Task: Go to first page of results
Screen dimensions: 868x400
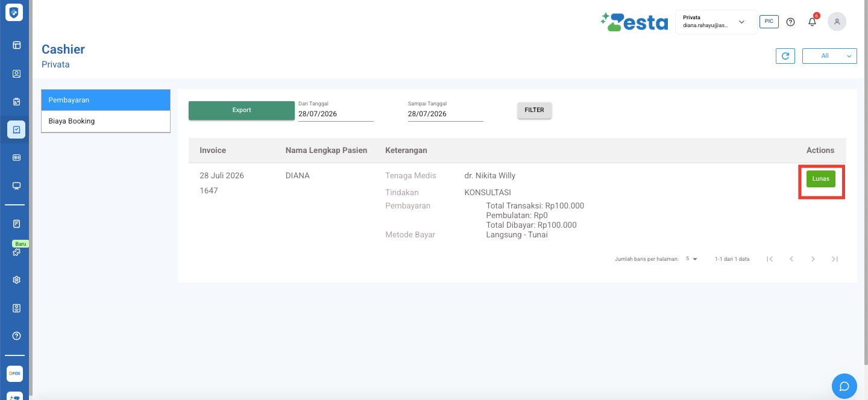Action: coord(770,259)
